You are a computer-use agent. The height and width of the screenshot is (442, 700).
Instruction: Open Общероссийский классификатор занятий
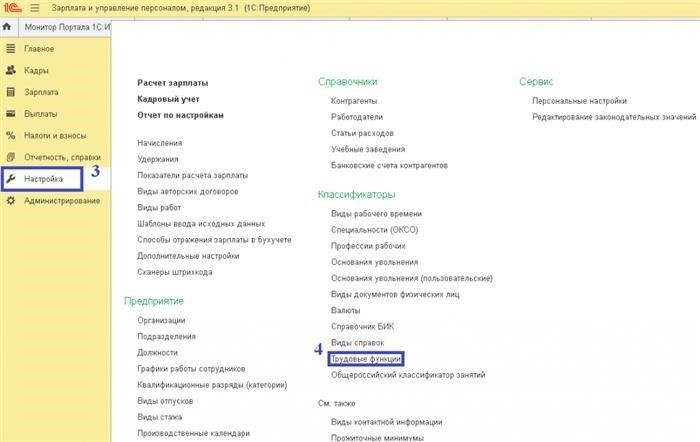[408, 375]
